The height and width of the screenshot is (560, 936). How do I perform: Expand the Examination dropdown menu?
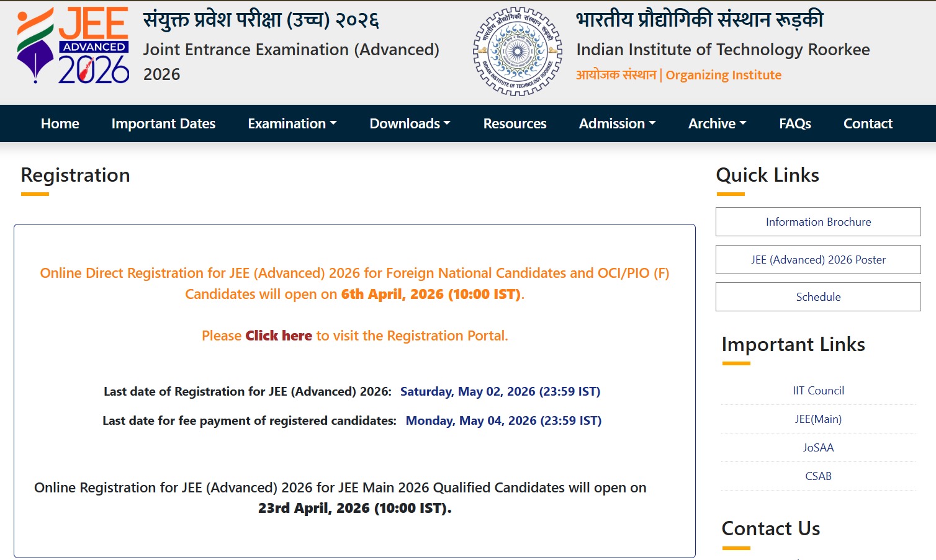pyautogui.click(x=292, y=123)
